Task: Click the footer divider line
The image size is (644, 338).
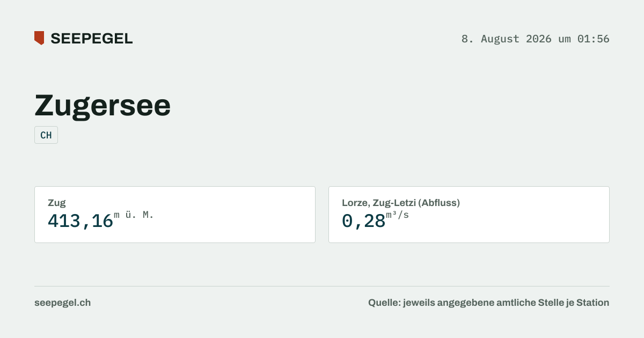Action: click(x=322, y=286)
